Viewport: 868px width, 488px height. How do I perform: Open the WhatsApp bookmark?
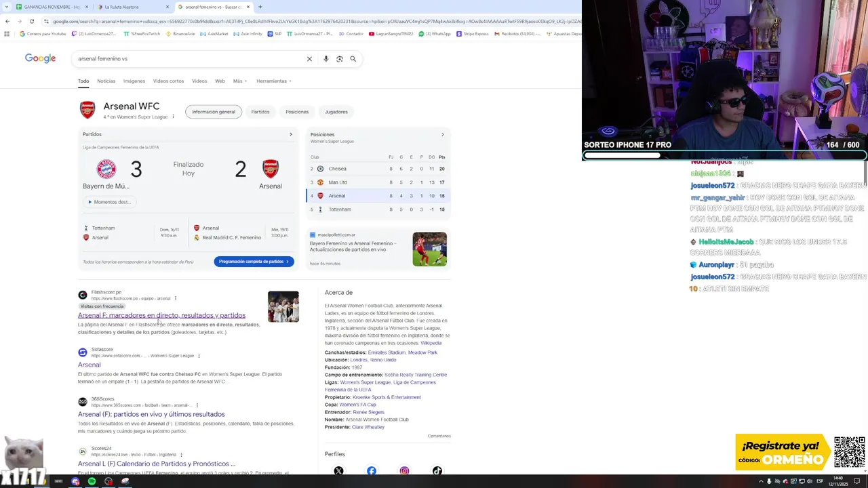click(435, 34)
